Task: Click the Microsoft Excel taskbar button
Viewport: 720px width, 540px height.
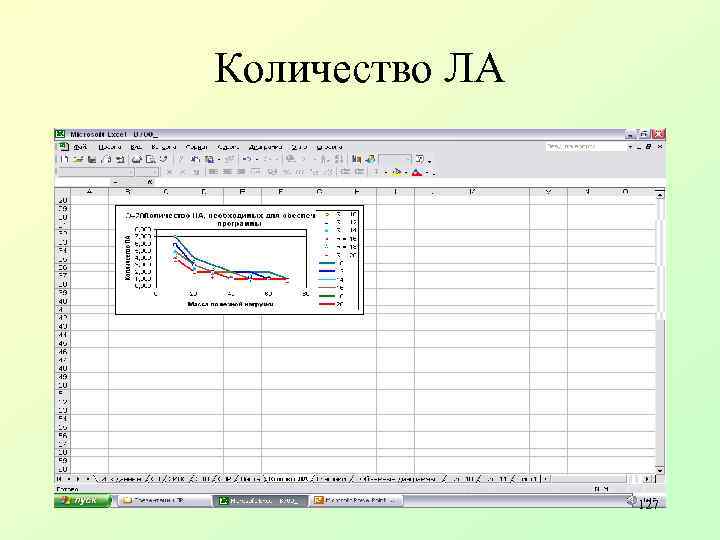Action: tap(260, 501)
